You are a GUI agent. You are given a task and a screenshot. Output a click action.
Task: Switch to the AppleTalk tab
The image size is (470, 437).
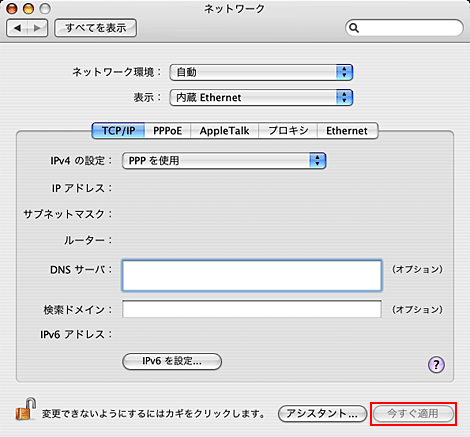(x=224, y=131)
